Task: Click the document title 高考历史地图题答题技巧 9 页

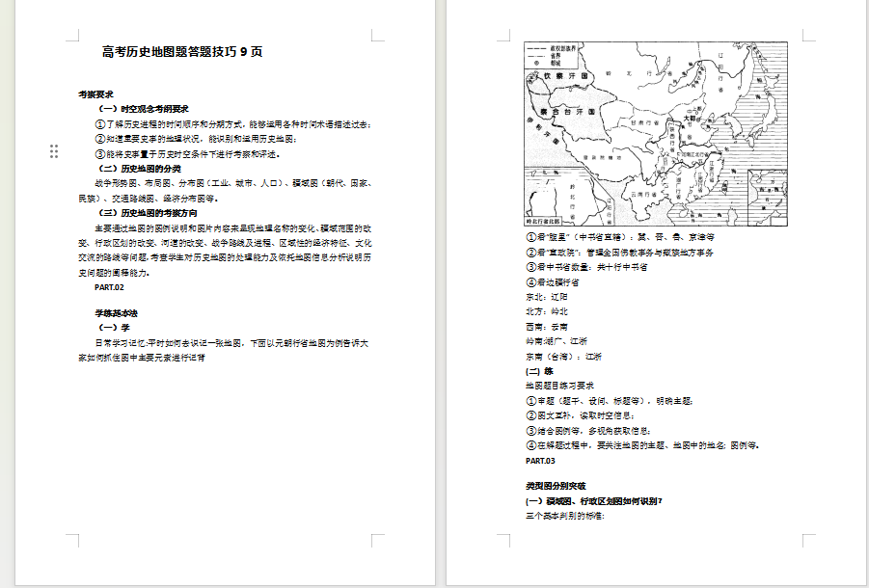Action: click(x=182, y=52)
